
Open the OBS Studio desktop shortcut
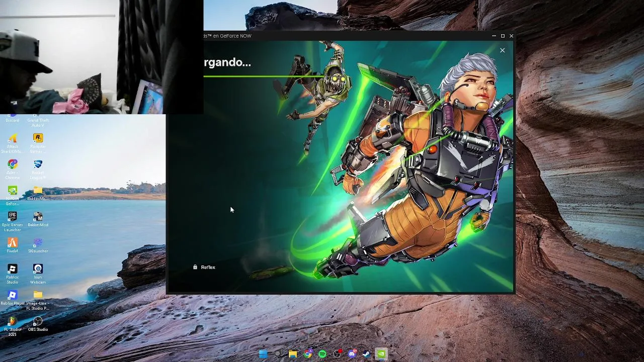(x=38, y=324)
